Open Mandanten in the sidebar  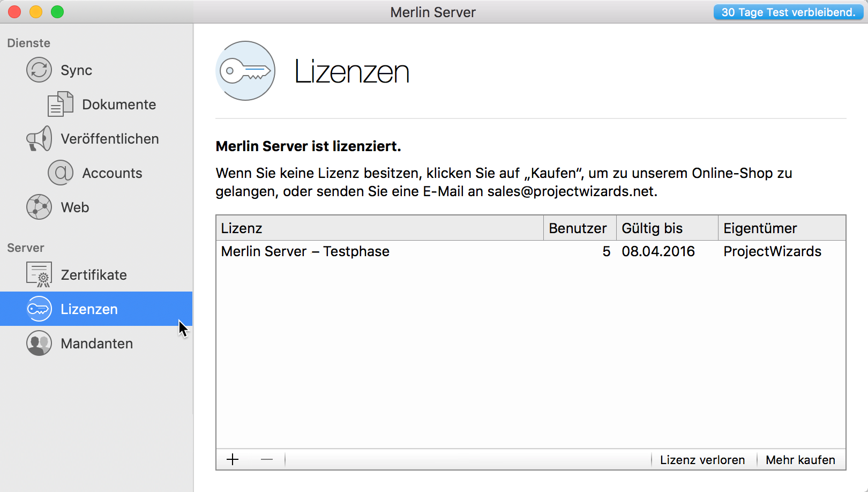97,344
